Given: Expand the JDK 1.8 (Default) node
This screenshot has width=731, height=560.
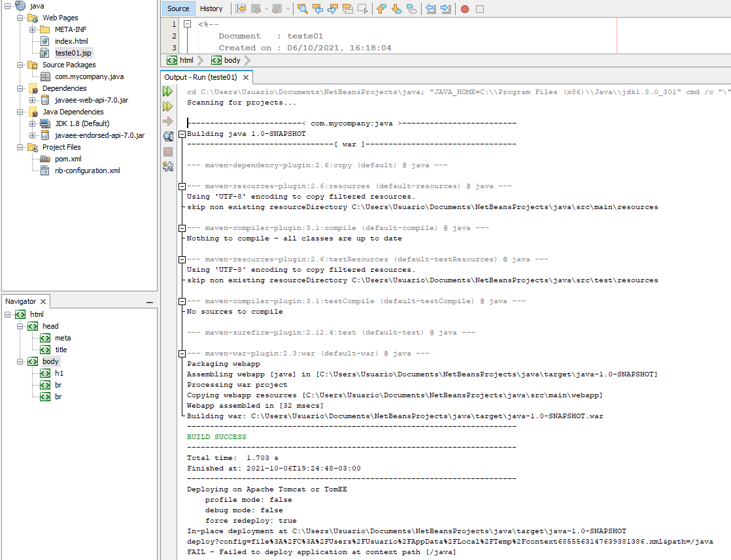Looking at the screenshot, I should click(x=32, y=124).
